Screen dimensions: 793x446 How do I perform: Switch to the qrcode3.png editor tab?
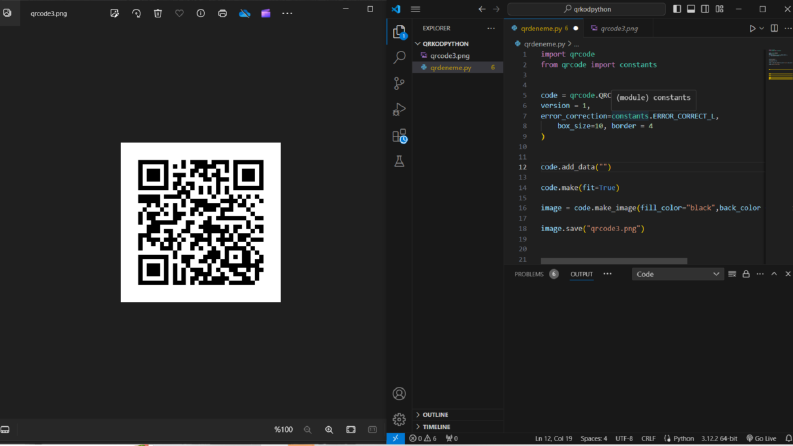[x=619, y=28]
